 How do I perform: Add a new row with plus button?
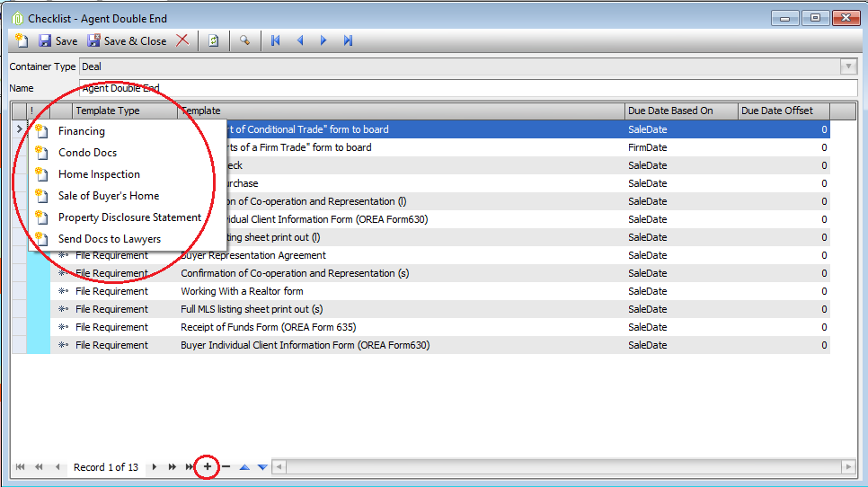pos(207,467)
